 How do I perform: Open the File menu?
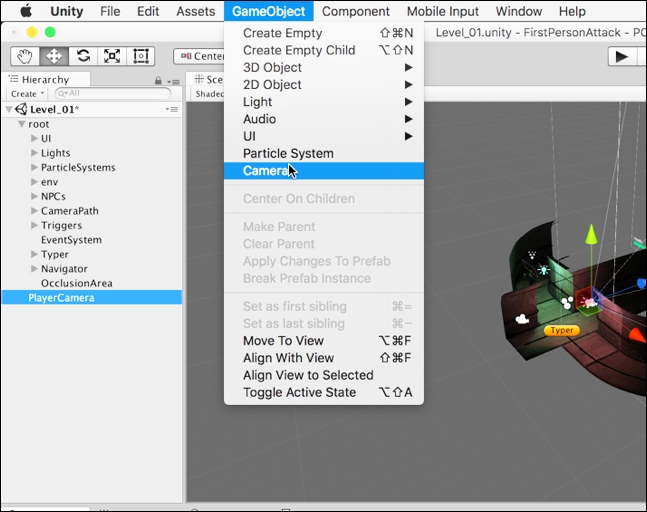click(110, 11)
